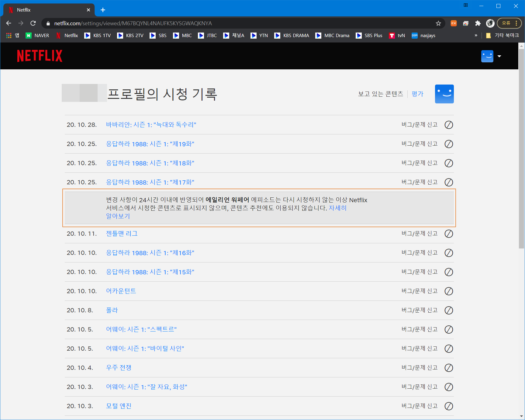Go back in browser history

coord(9,23)
